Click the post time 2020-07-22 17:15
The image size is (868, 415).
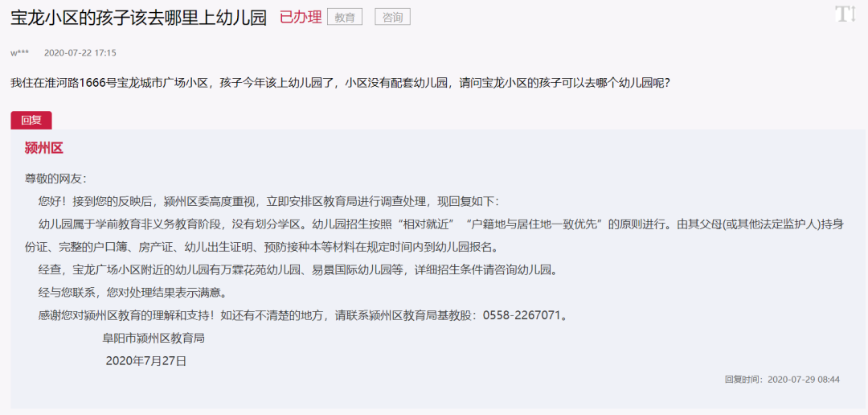tap(80, 53)
